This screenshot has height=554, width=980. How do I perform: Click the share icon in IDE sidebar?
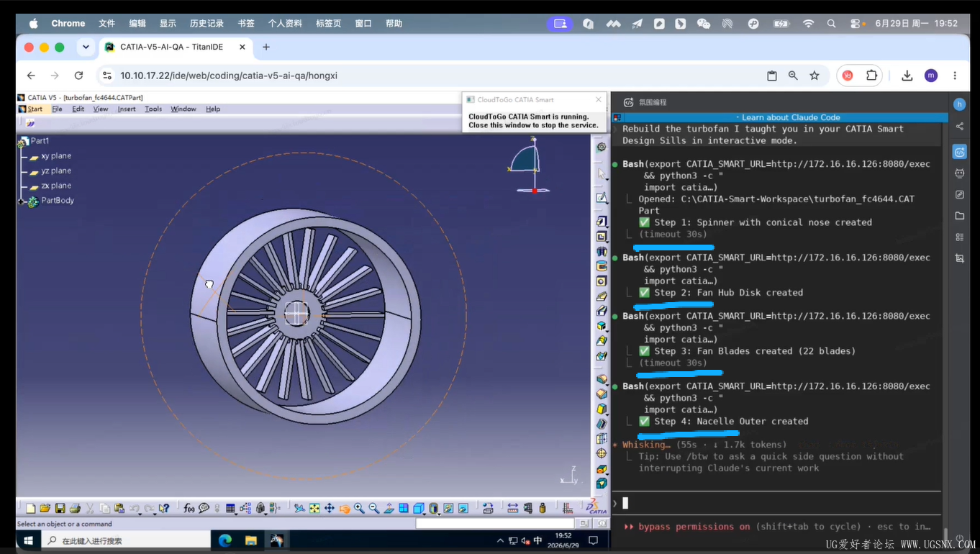[x=959, y=127]
